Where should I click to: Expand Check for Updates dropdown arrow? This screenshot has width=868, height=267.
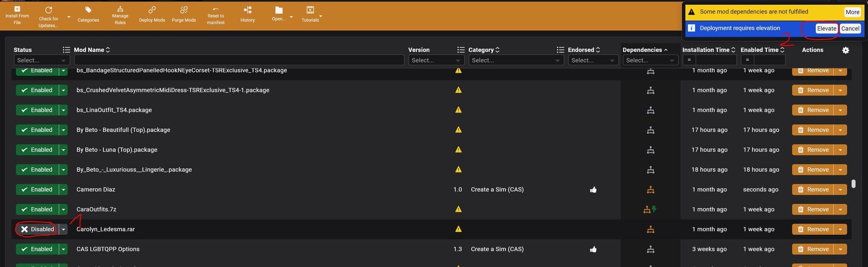click(x=69, y=17)
